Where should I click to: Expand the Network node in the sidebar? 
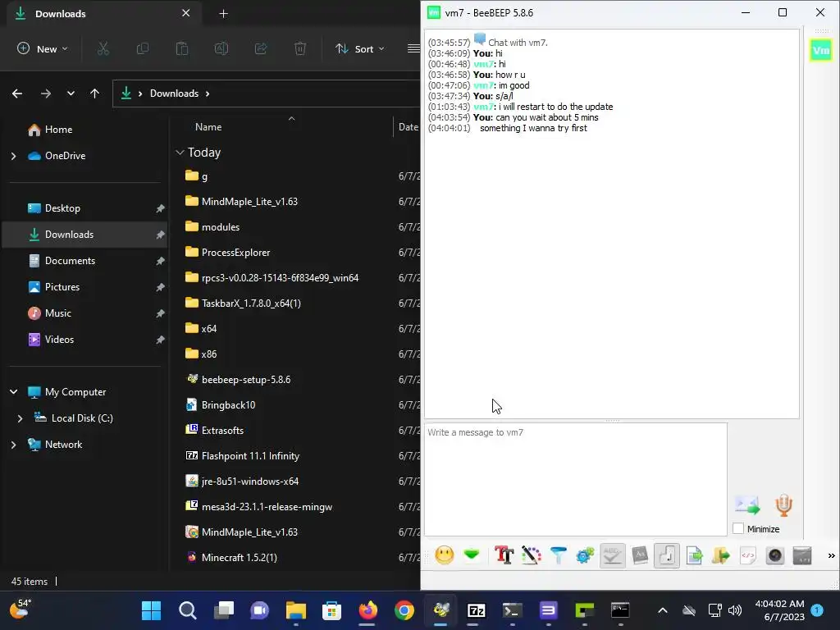[14, 445]
